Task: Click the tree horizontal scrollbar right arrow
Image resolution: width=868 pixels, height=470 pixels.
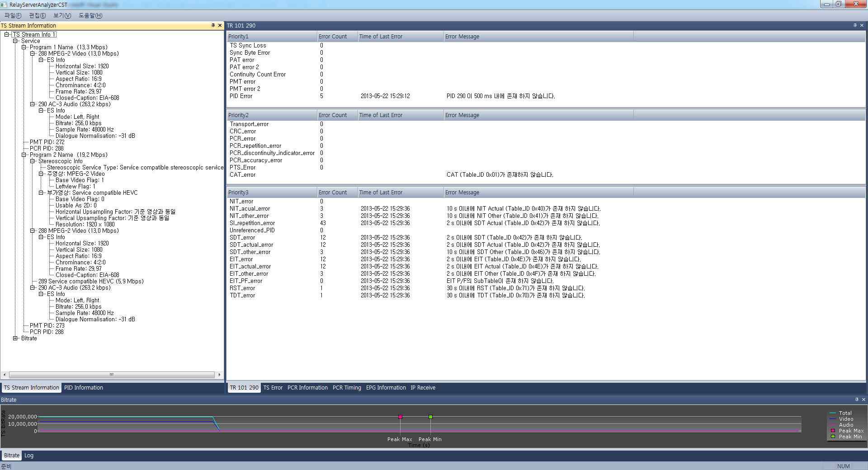Action: 220,375
